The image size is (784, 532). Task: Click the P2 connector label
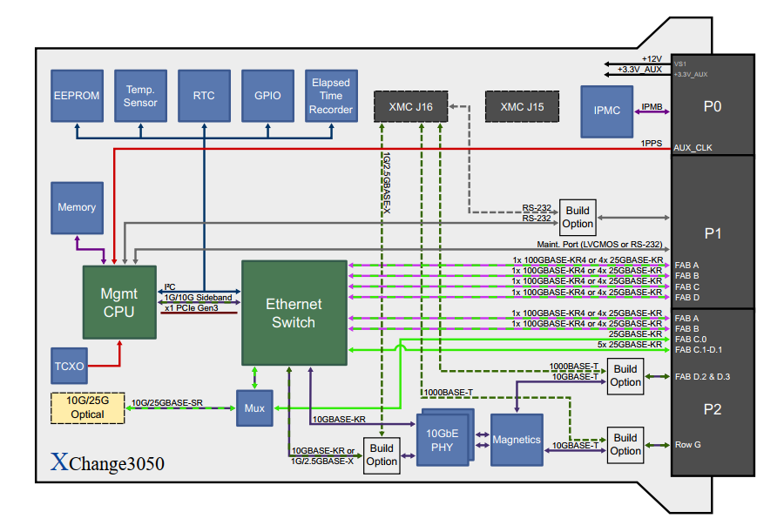(712, 409)
